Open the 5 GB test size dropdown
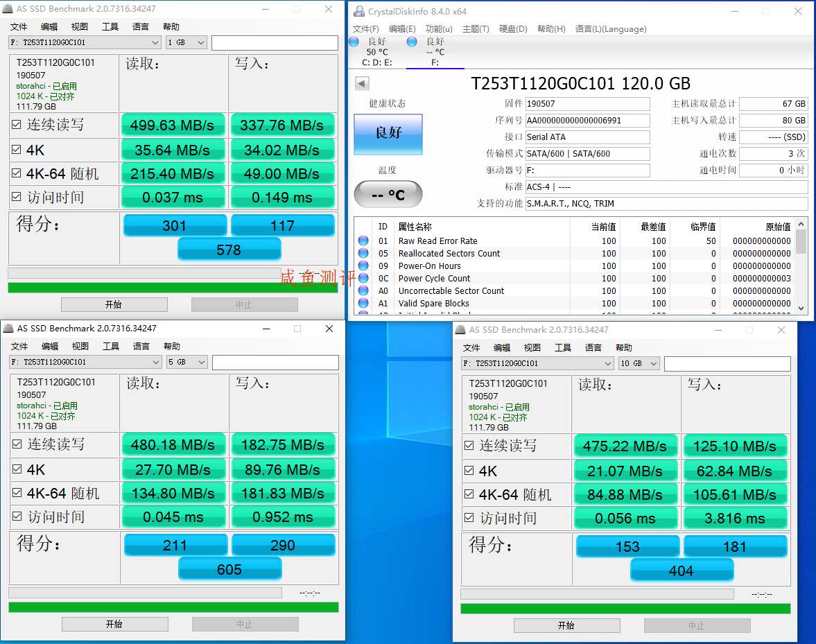This screenshot has height=644, width=816. (x=186, y=362)
